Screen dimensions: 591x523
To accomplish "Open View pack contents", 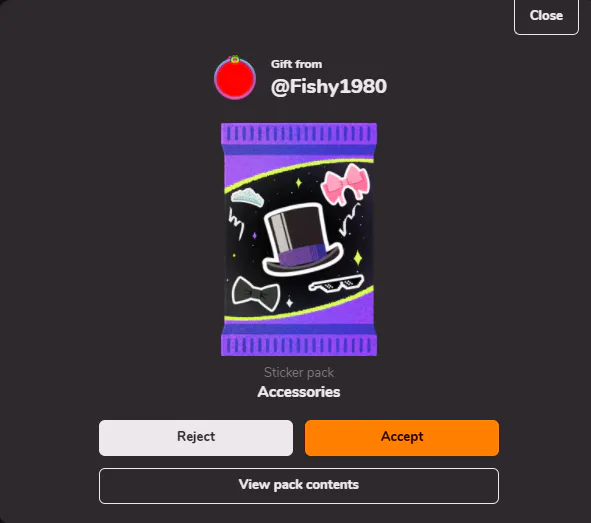I will [x=299, y=486].
